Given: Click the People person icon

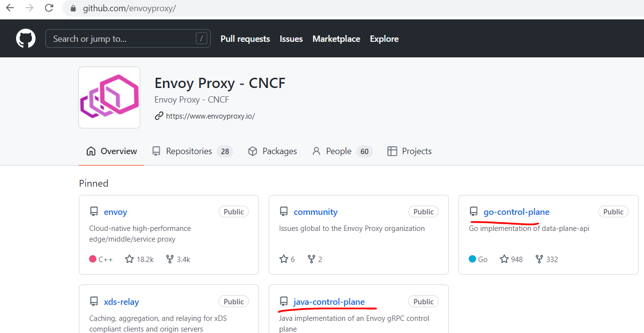Looking at the screenshot, I should (316, 151).
